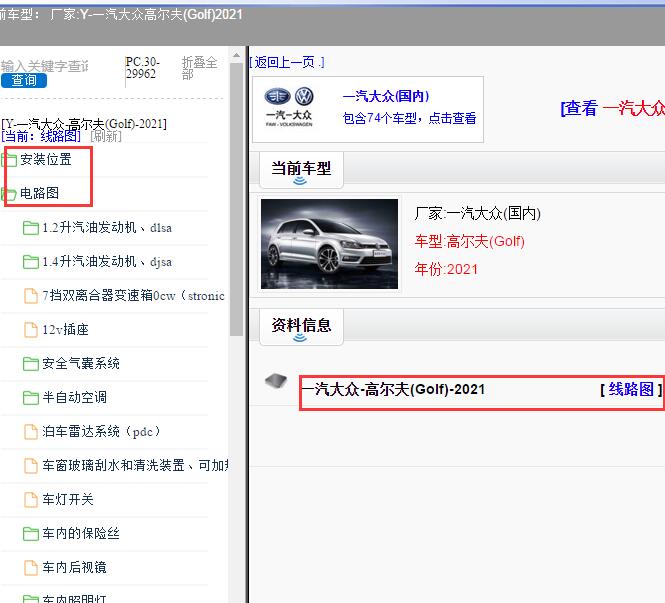
Task: Click the left panel scroll-up arrow
Action: pyautogui.click(x=236, y=55)
